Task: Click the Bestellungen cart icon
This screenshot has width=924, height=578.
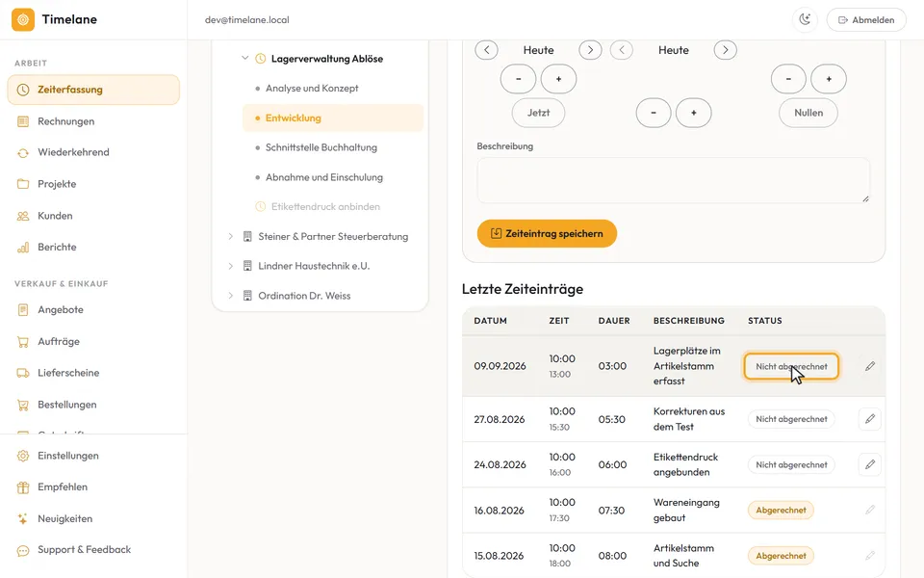Action: pos(23,405)
